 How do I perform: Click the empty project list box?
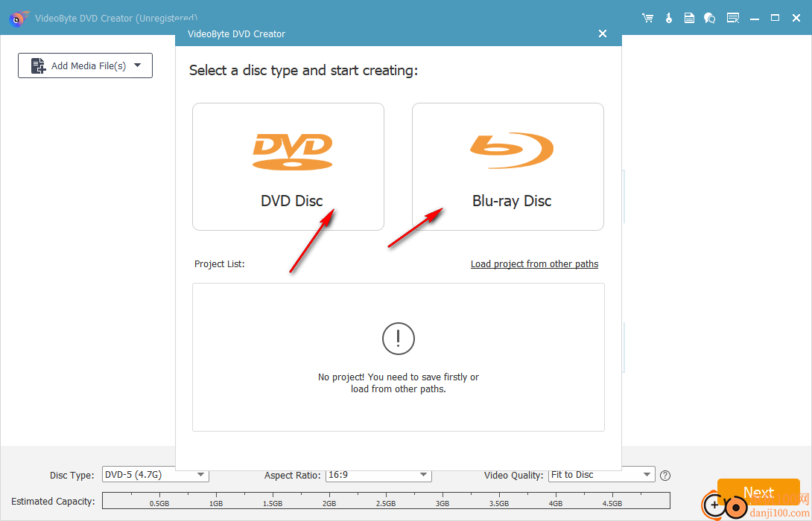399,357
